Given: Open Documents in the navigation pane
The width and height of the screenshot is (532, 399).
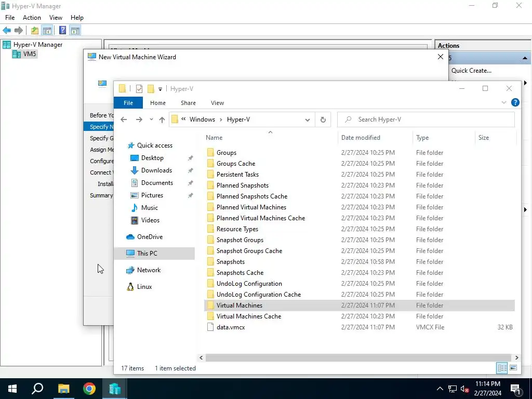Looking at the screenshot, I should click(157, 183).
